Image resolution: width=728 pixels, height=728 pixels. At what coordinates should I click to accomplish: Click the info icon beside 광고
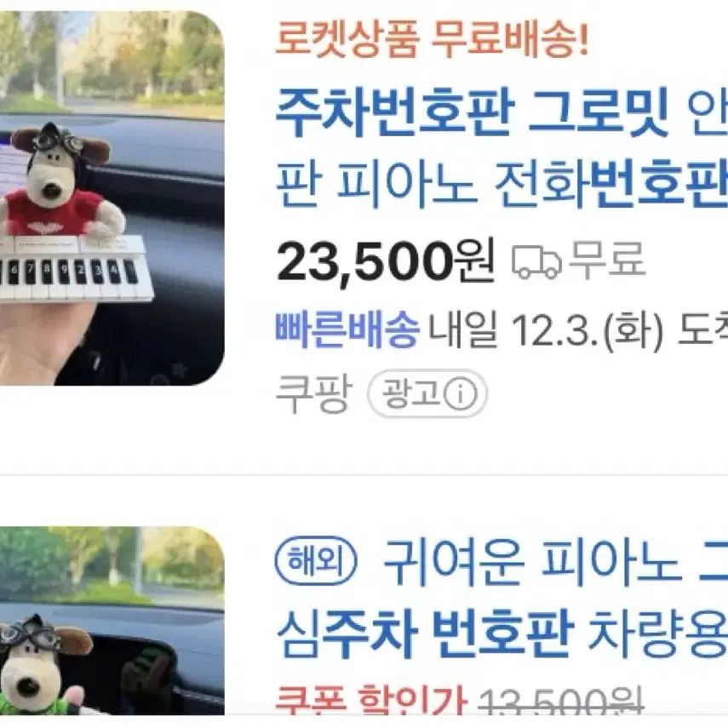click(x=460, y=393)
